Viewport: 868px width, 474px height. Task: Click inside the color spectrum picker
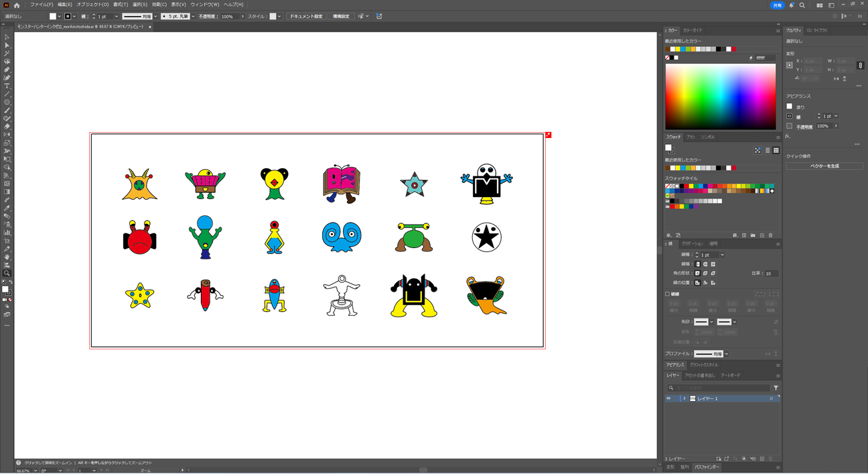tap(720, 97)
